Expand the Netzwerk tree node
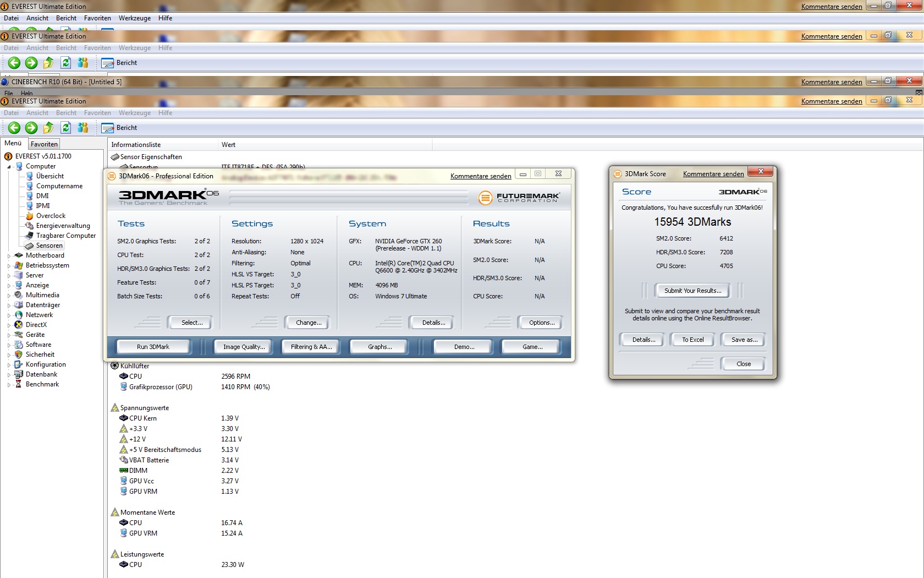This screenshot has width=924, height=578. pyautogui.click(x=9, y=315)
